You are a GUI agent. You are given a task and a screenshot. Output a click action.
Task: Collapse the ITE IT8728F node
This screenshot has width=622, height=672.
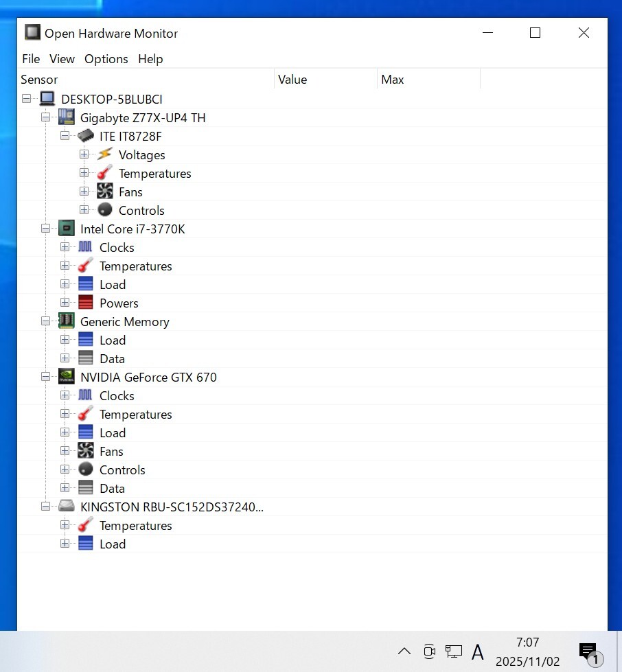pos(65,136)
